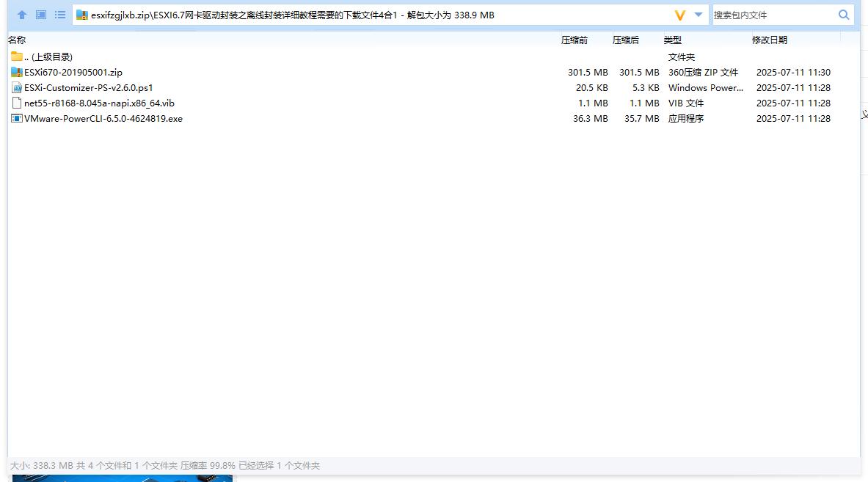This screenshot has width=868, height=482.
Task: Click the orange V icon
Action: tap(679, 14)
